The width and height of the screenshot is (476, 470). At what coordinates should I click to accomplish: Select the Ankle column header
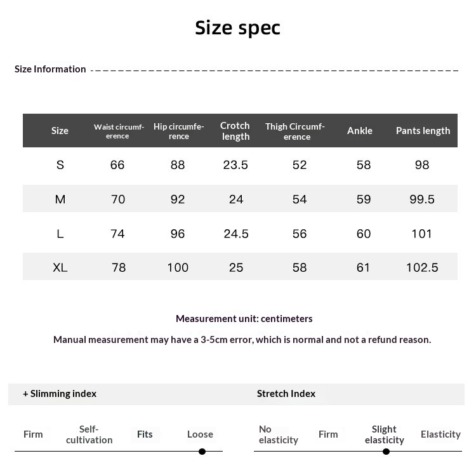(x=360, y=131)
